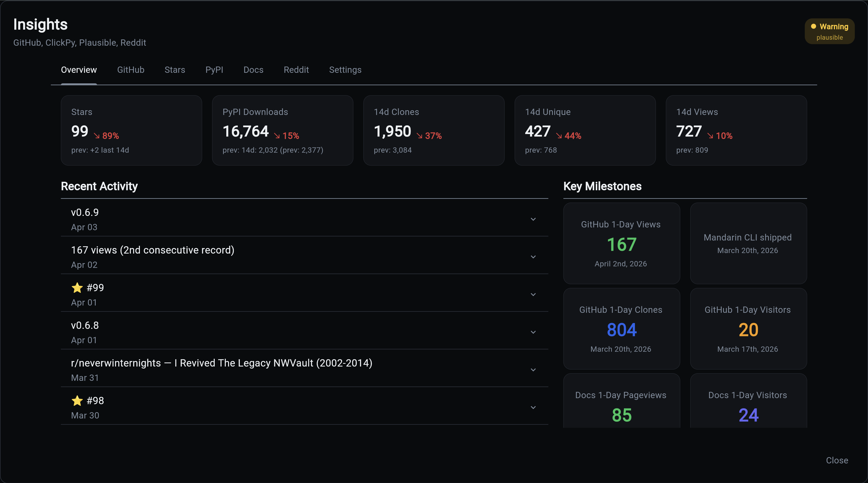This screenshot has width=868, height=483.
Task: Click the yellow Warning status dot
Action: 813,26
